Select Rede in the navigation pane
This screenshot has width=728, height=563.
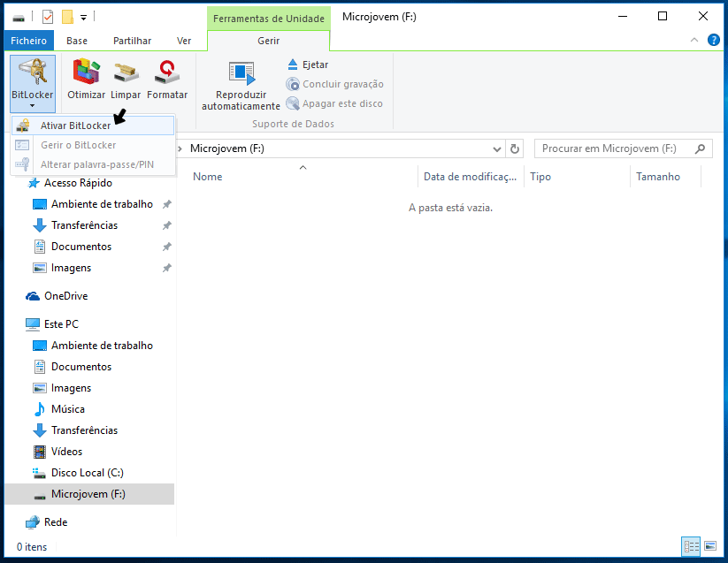click(56, 522)
